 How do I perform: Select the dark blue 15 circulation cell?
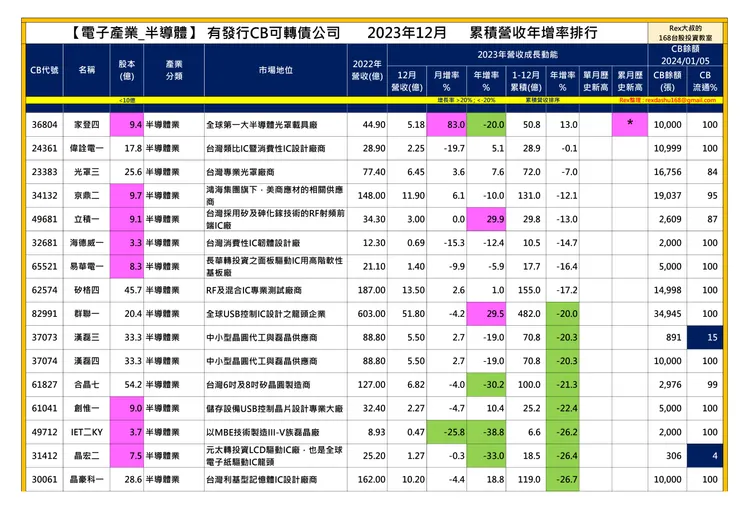pyautogui.click(x=705, y=337)
